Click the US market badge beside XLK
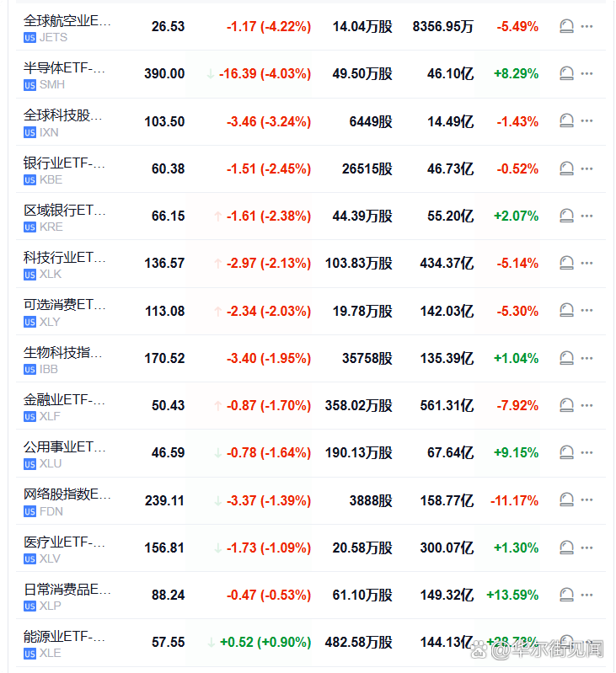Screen dimensions: 616x673 click(30, 275)
